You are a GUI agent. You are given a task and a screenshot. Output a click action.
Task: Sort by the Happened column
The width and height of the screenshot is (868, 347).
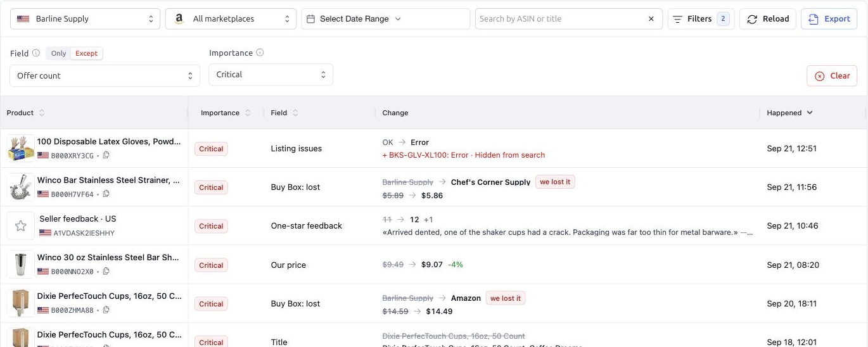click(789, 113)
